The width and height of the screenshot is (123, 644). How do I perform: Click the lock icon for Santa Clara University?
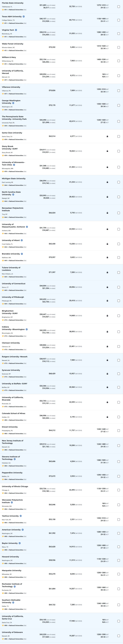point(107,136)
